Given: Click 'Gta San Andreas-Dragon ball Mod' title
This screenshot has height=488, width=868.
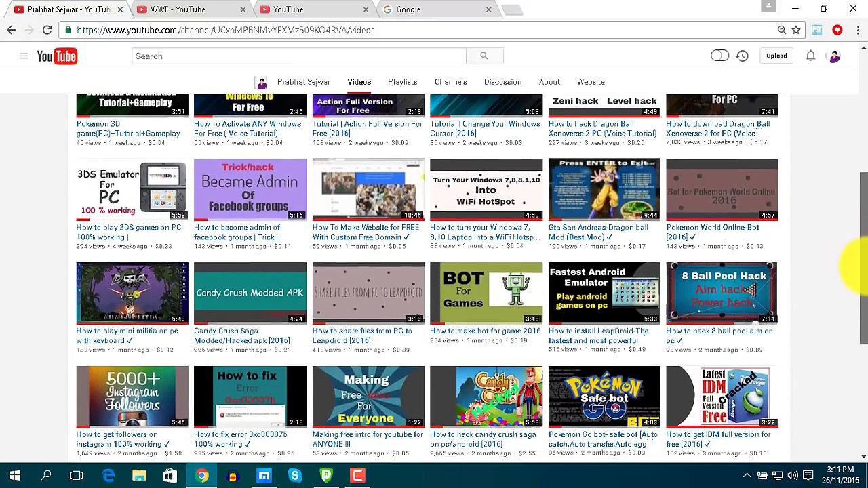Looking at the screenshot, I should pos(598,232).
